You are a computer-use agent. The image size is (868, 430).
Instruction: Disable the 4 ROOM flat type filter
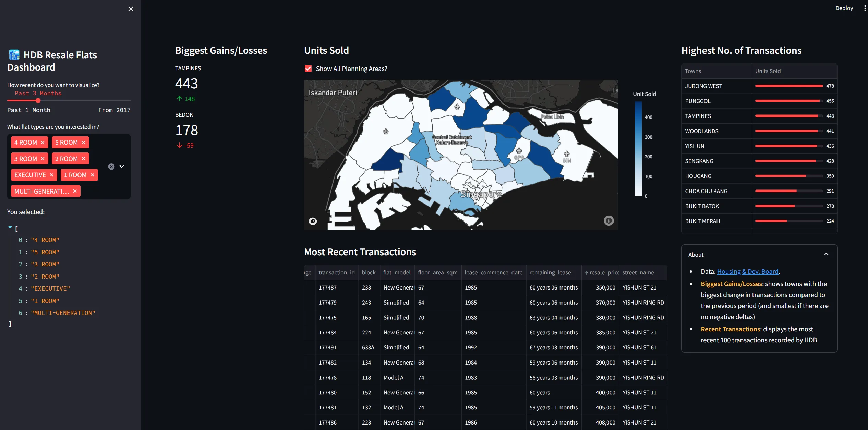43,142
